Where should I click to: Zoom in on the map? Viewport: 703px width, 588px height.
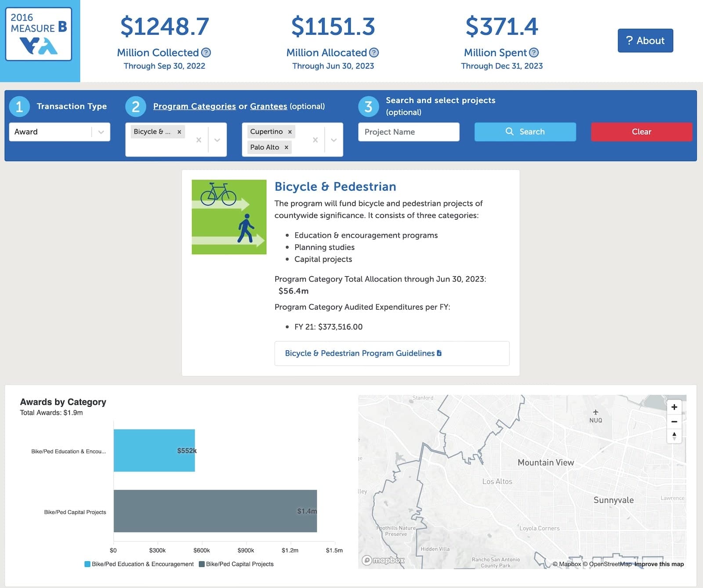pos(674,407)
